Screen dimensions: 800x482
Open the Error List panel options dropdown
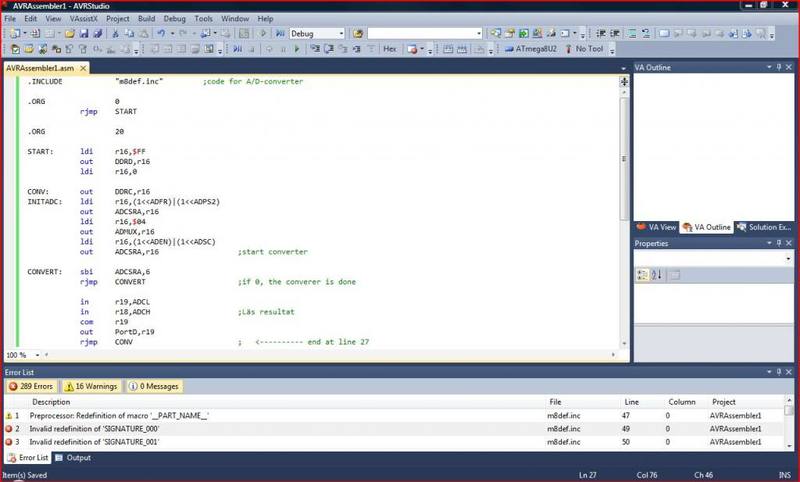pos(769,372)
